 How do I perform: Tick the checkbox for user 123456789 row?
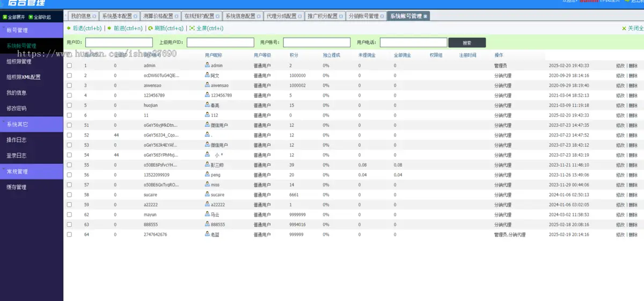(x=69, y=95)
